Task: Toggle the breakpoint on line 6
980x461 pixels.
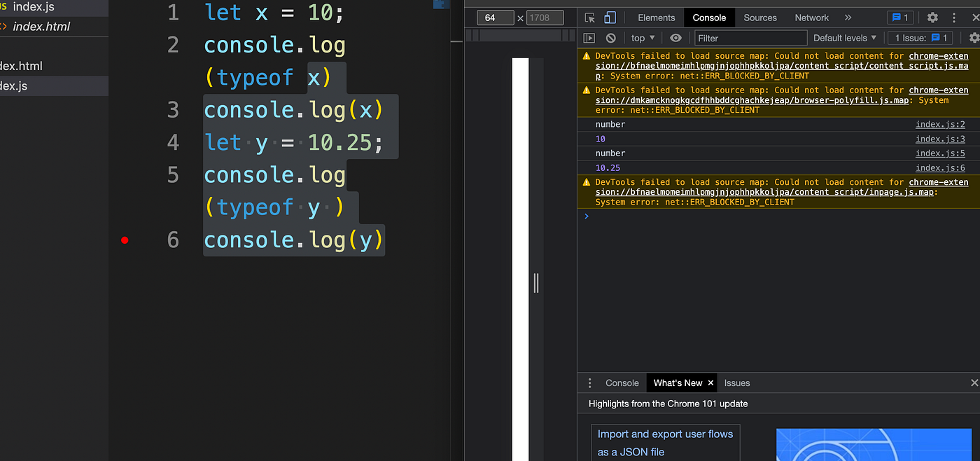Action: coord(125,240)
